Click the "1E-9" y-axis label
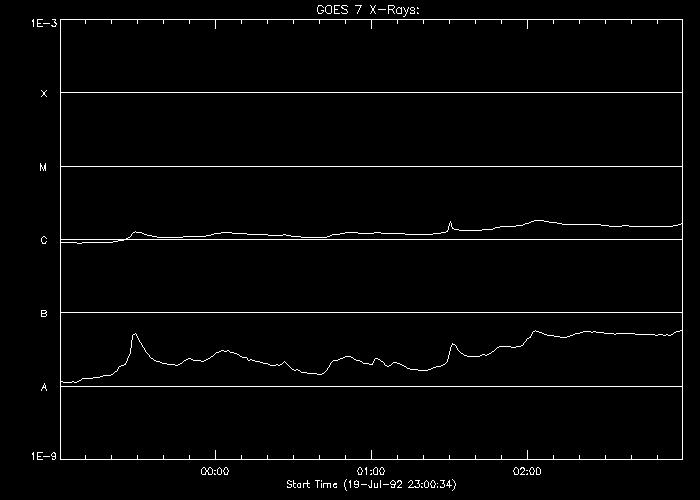The image size is (700, 500). tap(44, 456)
